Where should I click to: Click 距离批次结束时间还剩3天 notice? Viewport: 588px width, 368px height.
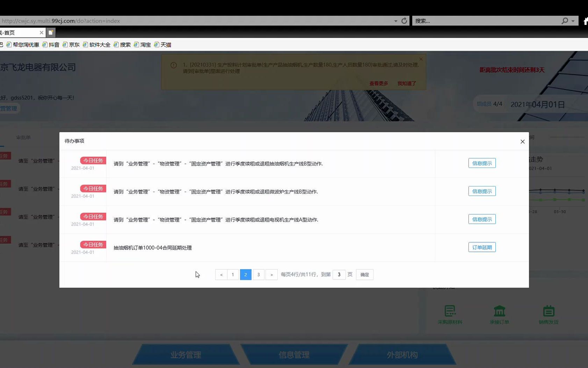(x=512, y=70)
